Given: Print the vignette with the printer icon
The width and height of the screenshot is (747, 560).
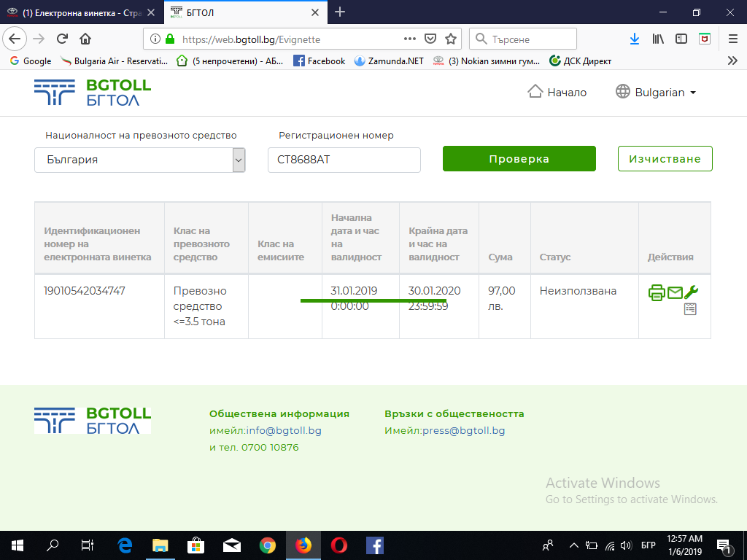Looking at the screenshot, I should [x=657, y=293].
